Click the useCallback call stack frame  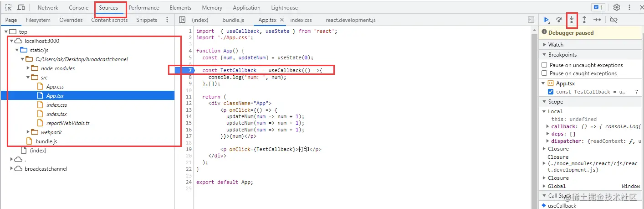(562, 206)
